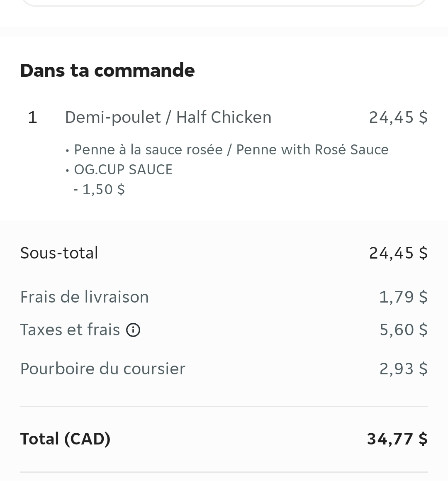The width and height of the screenshot is (448, 481).
Task: Click the Sous-total label
Action: click(x=59, y=253)
